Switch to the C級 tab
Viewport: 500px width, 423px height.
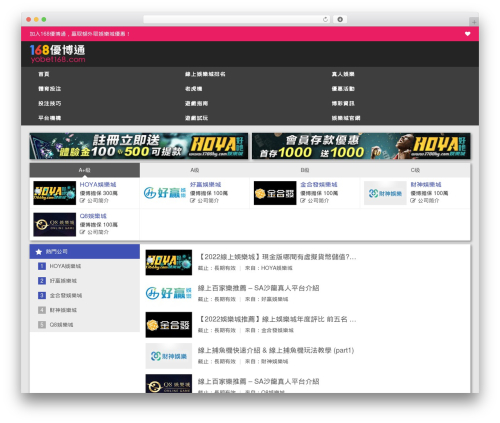tap(415, 170)
